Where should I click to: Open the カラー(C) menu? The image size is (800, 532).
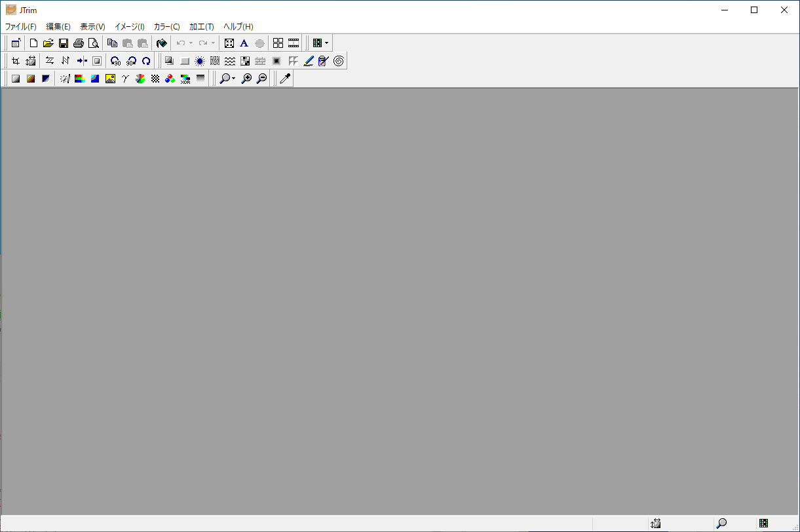(x=166, y=27)
